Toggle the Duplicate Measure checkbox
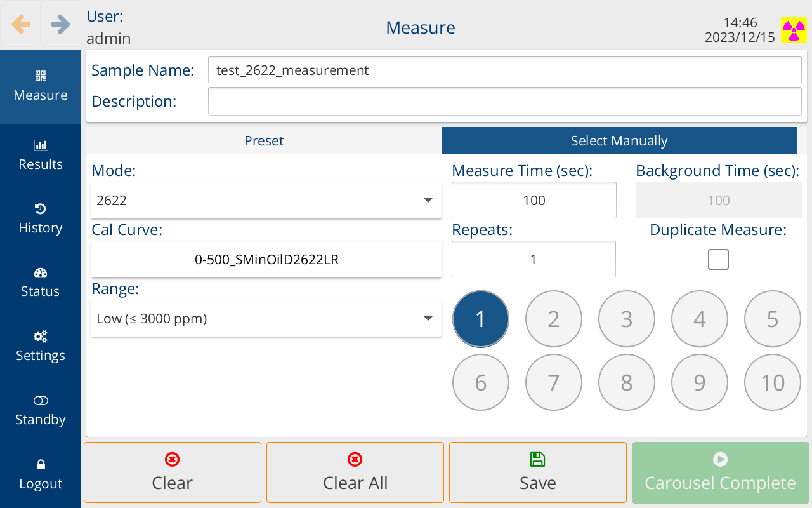Screen dimensions: 812x508 718,259
